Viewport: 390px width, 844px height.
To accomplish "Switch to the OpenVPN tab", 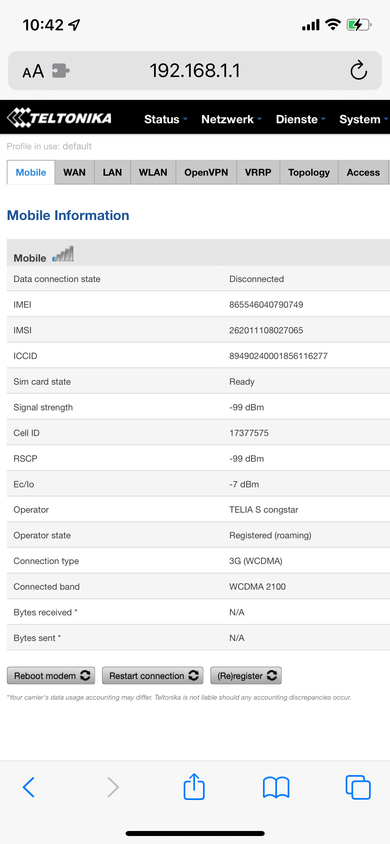I will coord(206,172).
